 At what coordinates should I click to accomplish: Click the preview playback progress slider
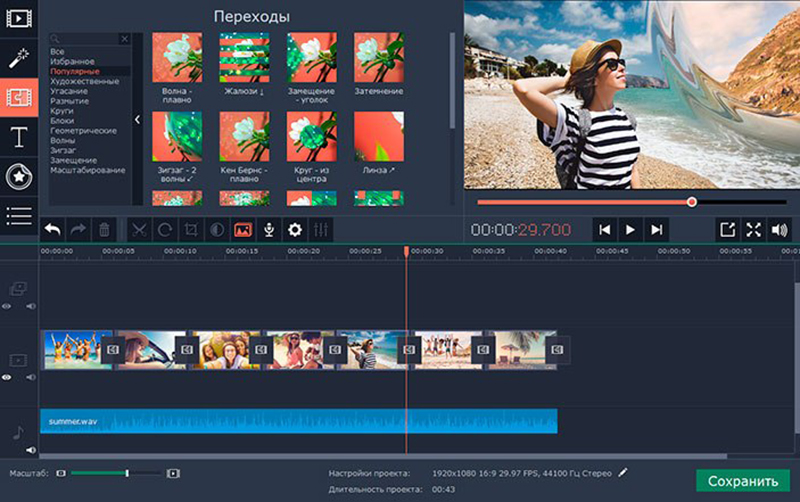coord(632,202)
